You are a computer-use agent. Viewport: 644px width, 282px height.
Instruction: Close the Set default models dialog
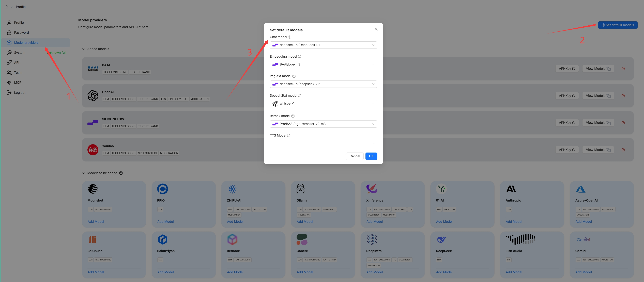tap(376, 29)
